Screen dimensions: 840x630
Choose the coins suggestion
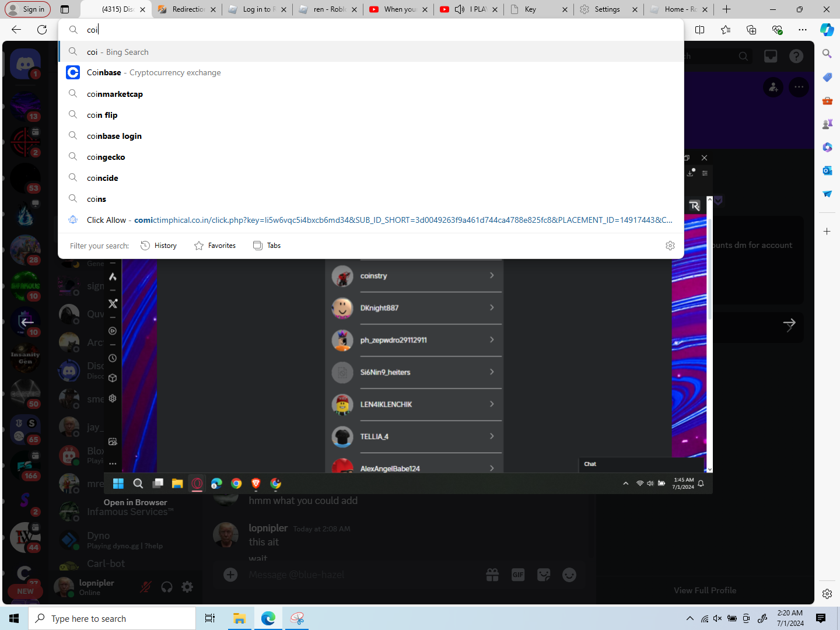pyautogui.click(x=371, y=199)
